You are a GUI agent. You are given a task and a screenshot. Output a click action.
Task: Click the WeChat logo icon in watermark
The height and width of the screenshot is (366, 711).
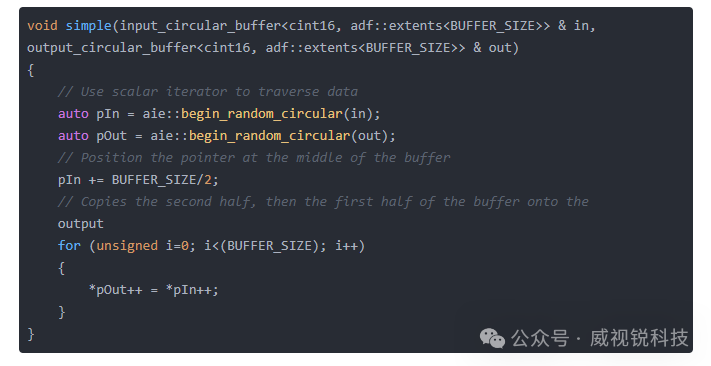pos(492,338)
